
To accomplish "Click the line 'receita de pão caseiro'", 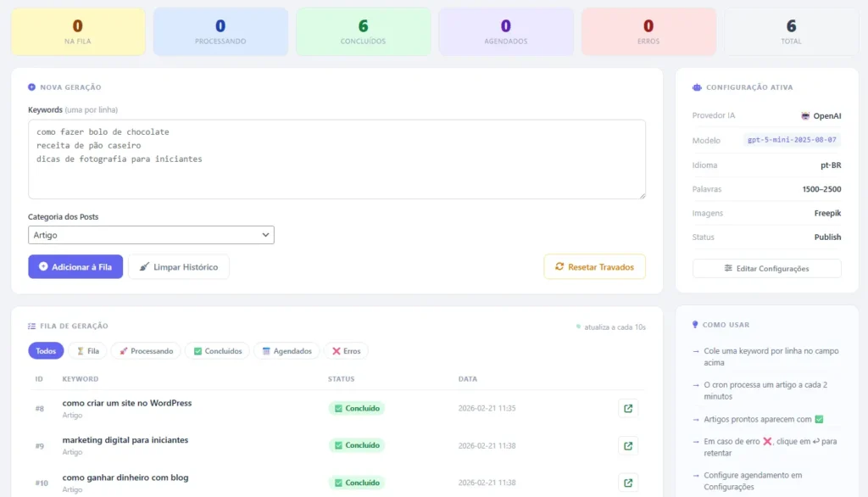I will tap(88, 145).
